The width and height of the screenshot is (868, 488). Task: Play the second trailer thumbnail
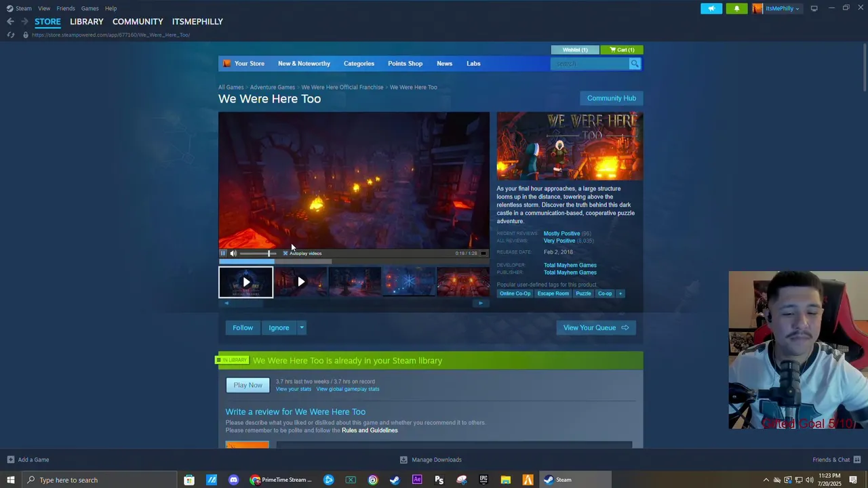(x=300, y=282)
